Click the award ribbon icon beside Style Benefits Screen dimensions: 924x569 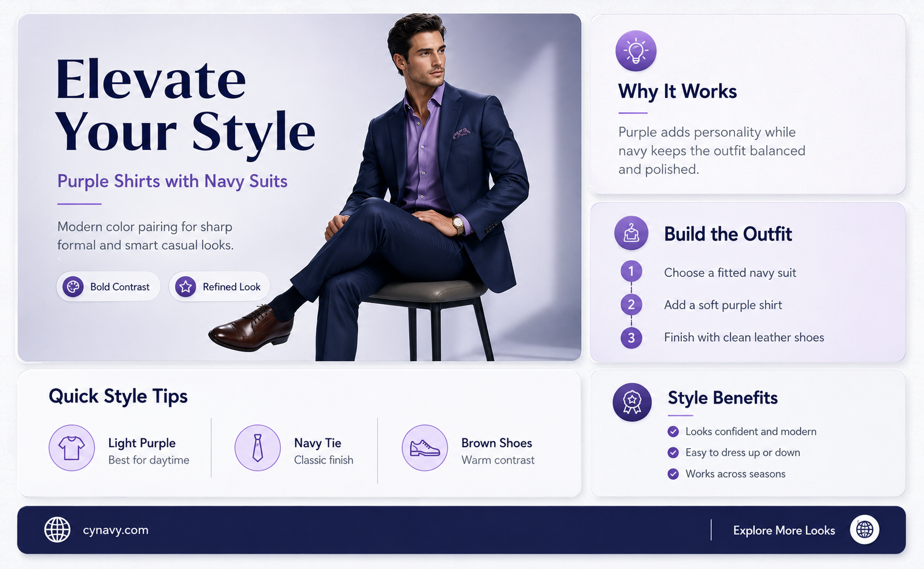(x=632, y=402)
